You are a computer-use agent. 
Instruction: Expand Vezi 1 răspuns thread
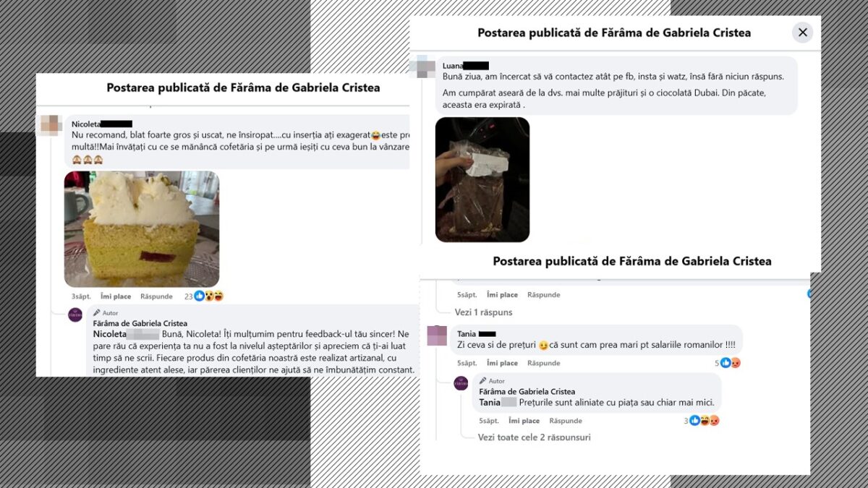pos(483,312)
